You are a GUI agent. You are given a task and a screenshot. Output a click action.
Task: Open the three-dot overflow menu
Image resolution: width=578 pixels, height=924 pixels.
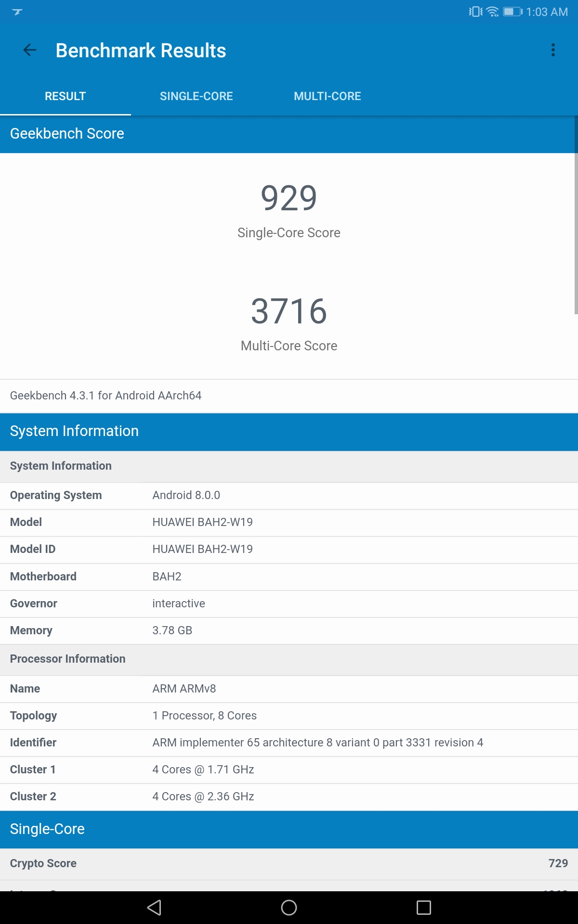tap(553, 50)
